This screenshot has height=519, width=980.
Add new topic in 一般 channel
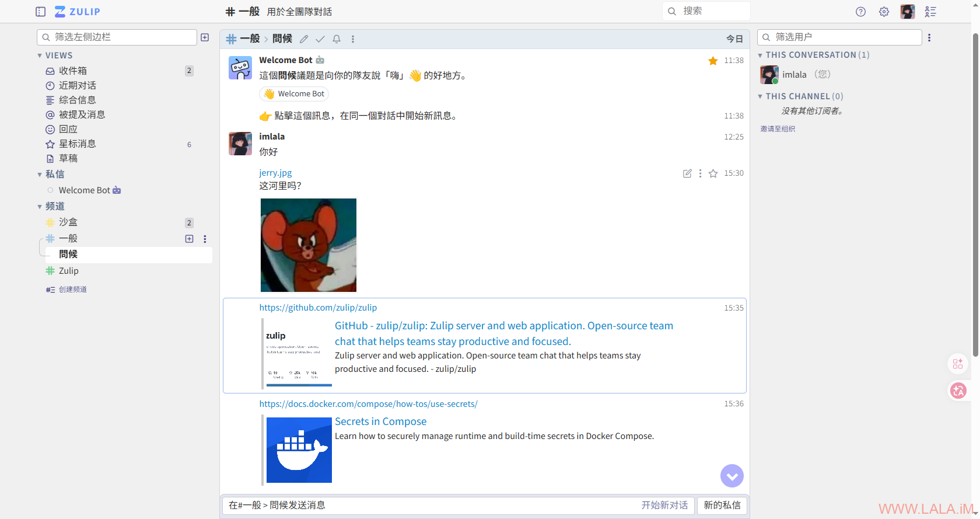tap(189, 239)
